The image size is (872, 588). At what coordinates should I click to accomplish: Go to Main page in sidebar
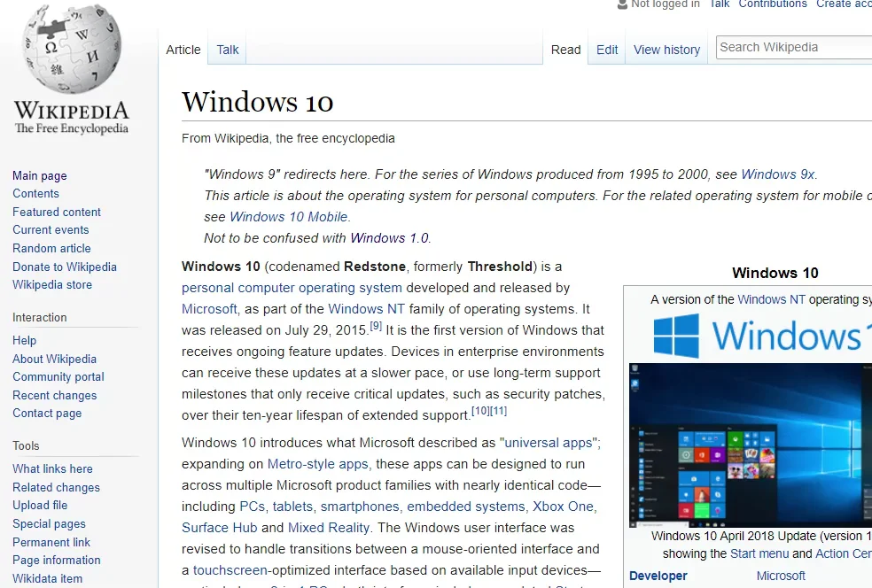(x=40, y=175)
